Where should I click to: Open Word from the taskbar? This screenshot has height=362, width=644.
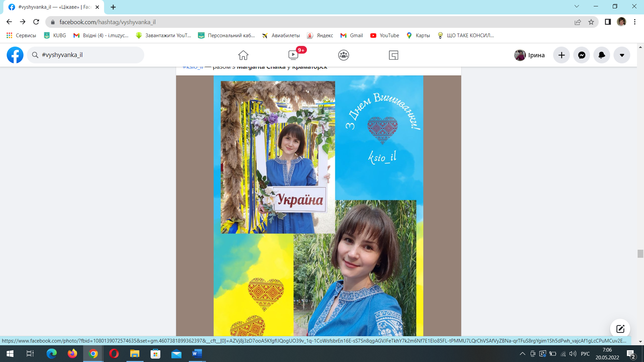(197, 354)
